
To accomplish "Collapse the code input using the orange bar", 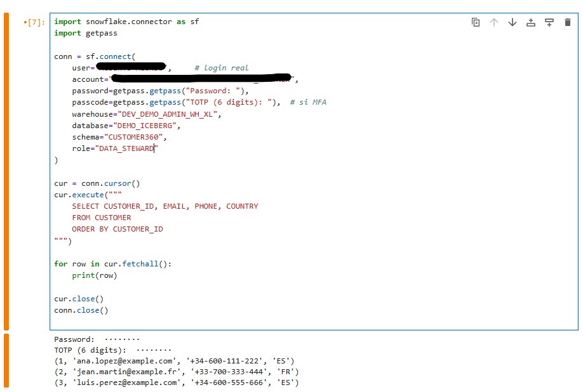I will (6, 170).
